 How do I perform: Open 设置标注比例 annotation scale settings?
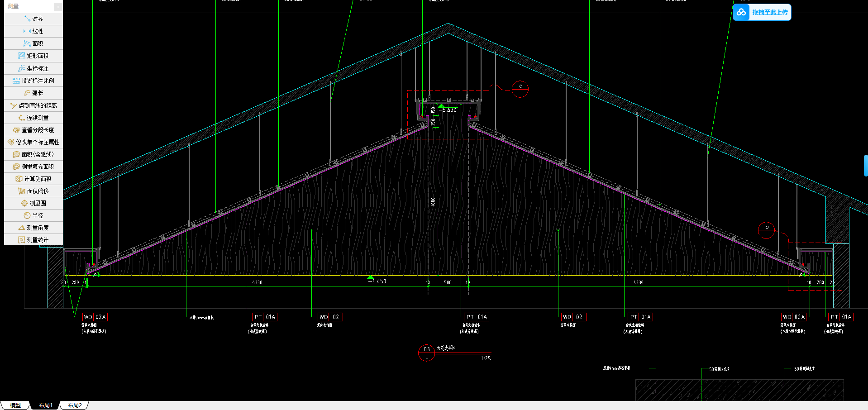point(33,81)
